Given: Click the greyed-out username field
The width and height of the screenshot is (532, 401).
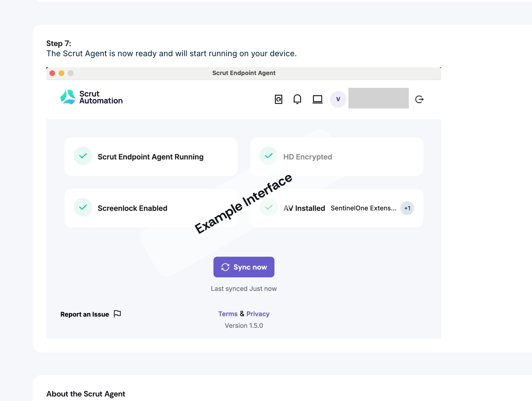Looking at the screenshot, I should (378, 98).
